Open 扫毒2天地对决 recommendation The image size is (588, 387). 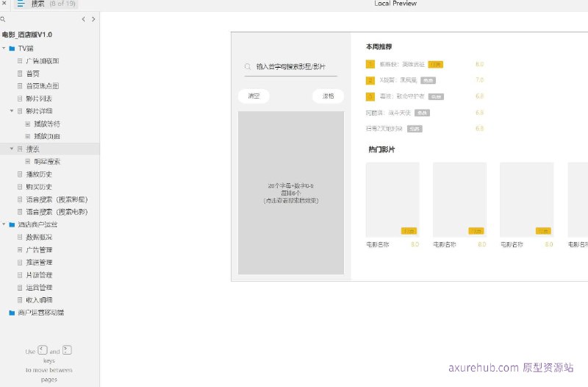384,129
